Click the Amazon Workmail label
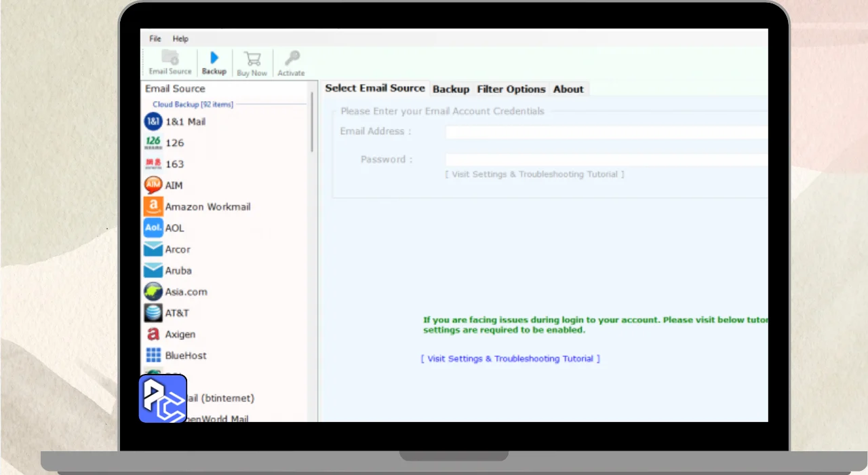This screenshot has height=475, width=868. pyautogui.click(x=208, y=206)
